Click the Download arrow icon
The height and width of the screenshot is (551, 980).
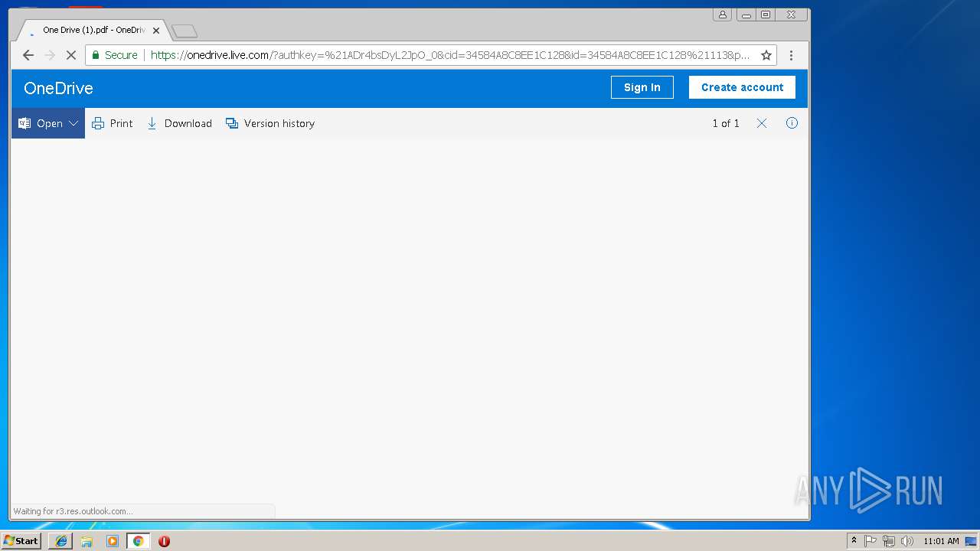pos(152,123)
